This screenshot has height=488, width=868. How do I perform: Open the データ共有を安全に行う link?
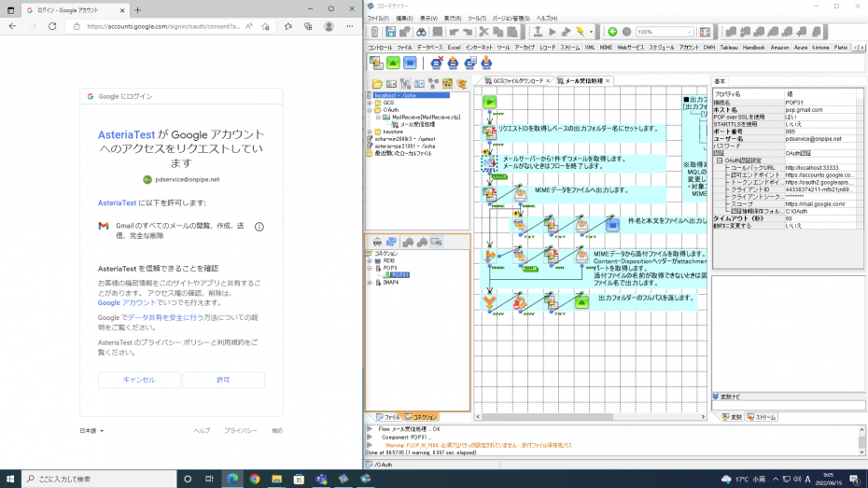165,317
